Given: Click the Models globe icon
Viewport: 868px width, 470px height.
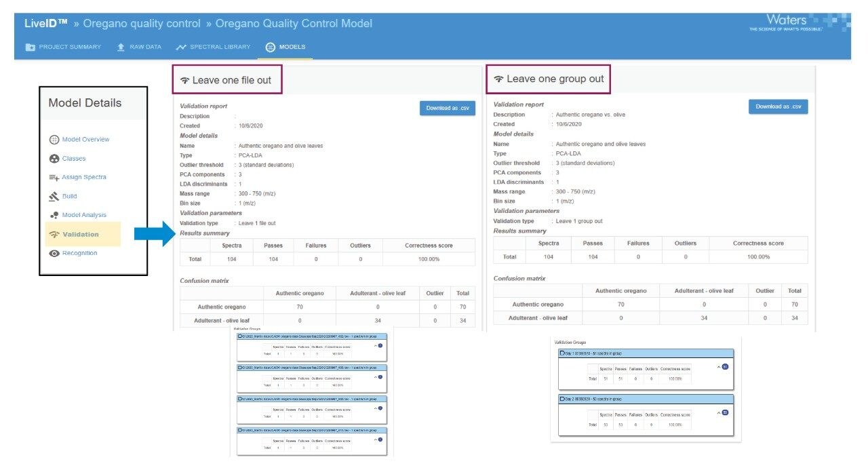Looking at the screenshot, I should coord(271,47).
